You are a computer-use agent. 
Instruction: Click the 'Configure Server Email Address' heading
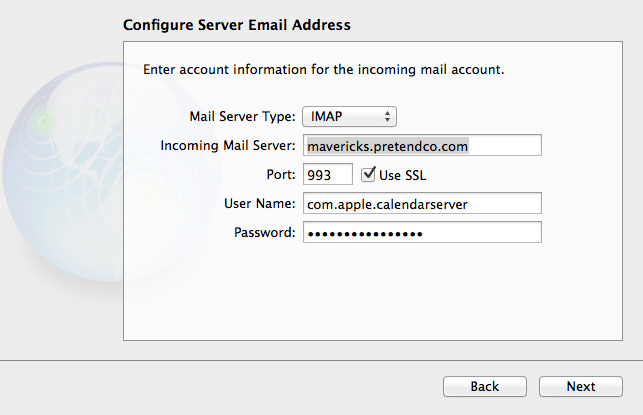click(x=237, y=25)
